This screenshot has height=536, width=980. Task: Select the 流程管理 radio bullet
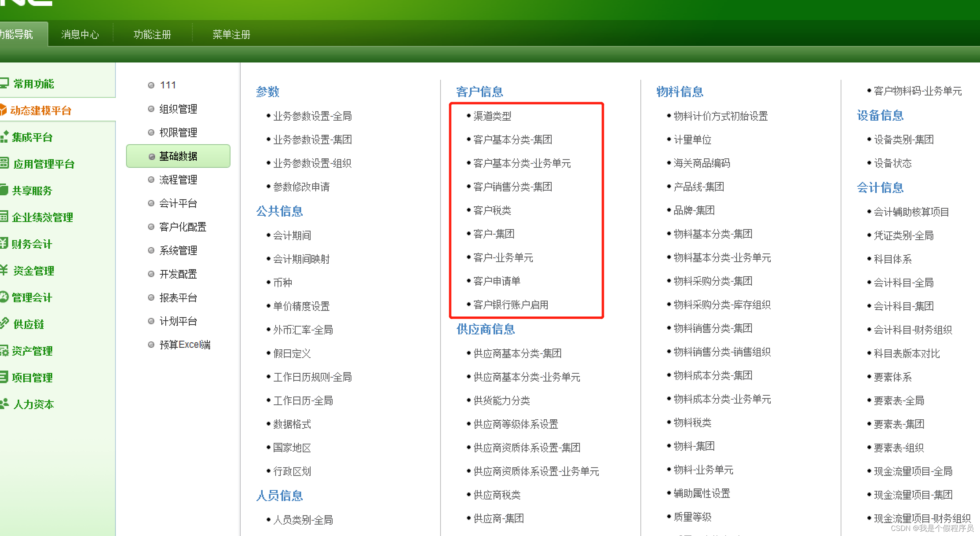tap(151, 180)
